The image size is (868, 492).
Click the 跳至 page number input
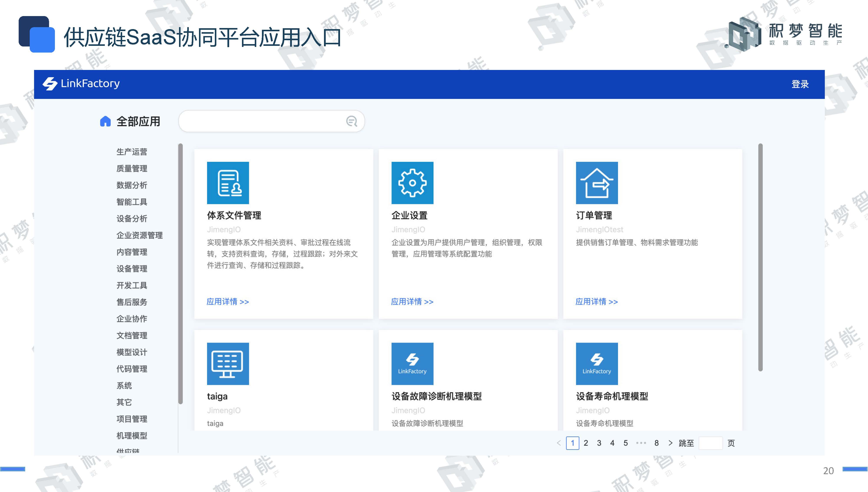point(710,443)
